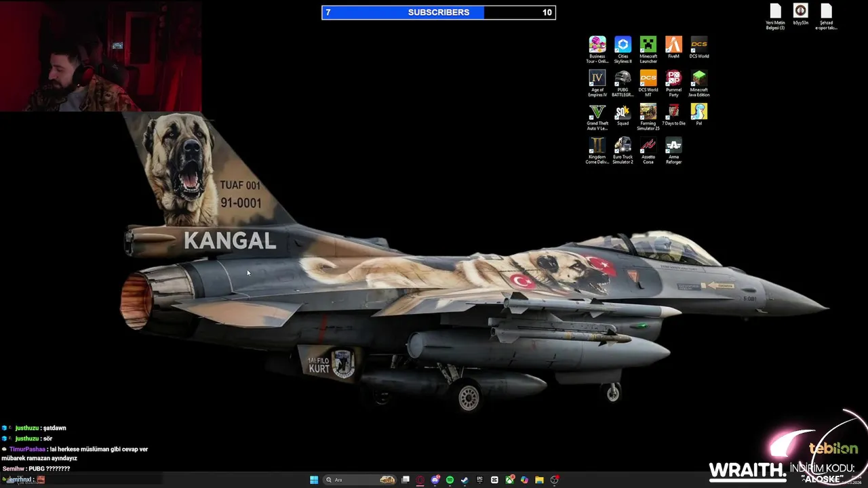Open the Pummel Party shortcut
Viewport: 868px width, 488px height.
pos(673,83)
